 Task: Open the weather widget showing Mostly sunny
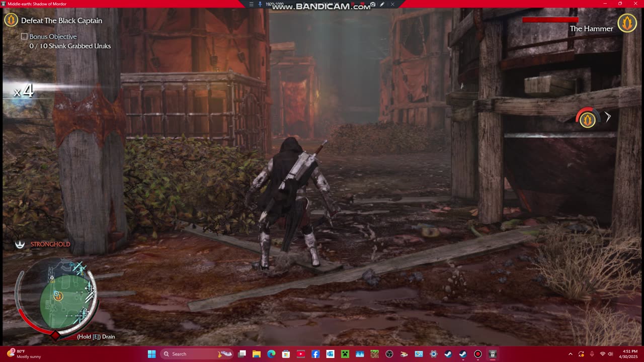pyautogui.click(x=23, y=354)
